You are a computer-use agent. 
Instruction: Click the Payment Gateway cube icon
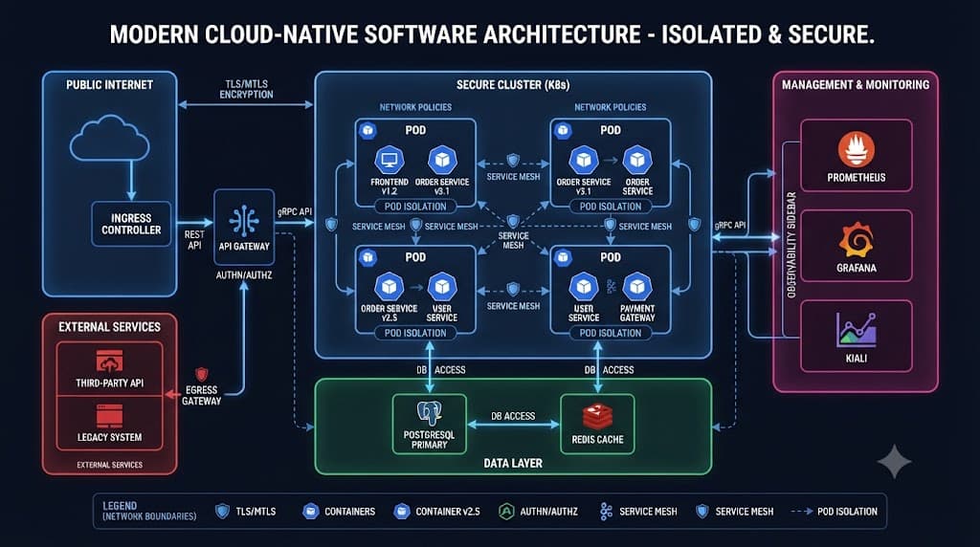(636, 287)
